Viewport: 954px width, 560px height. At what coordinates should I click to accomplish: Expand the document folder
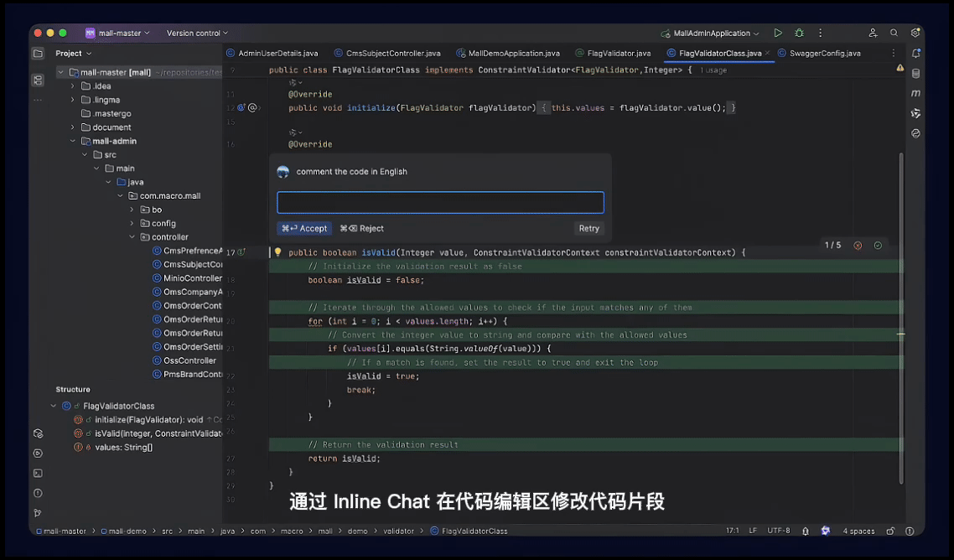(72, 127)
